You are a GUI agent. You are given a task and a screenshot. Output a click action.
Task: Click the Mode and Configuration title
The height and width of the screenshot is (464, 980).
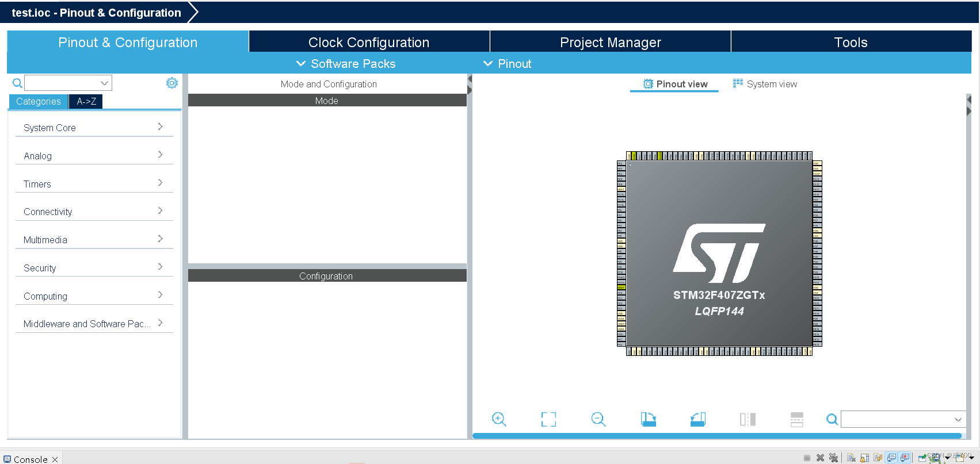[329, 84]
